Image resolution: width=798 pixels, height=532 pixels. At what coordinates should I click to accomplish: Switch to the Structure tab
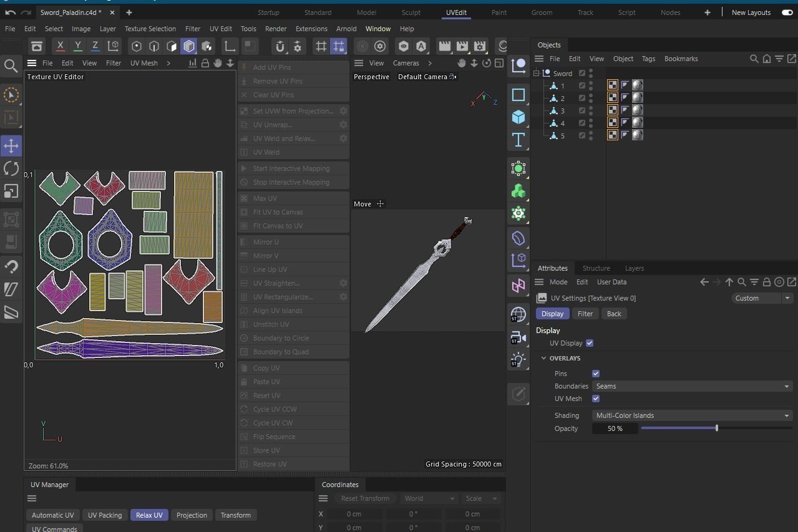(x=596, y=268)
